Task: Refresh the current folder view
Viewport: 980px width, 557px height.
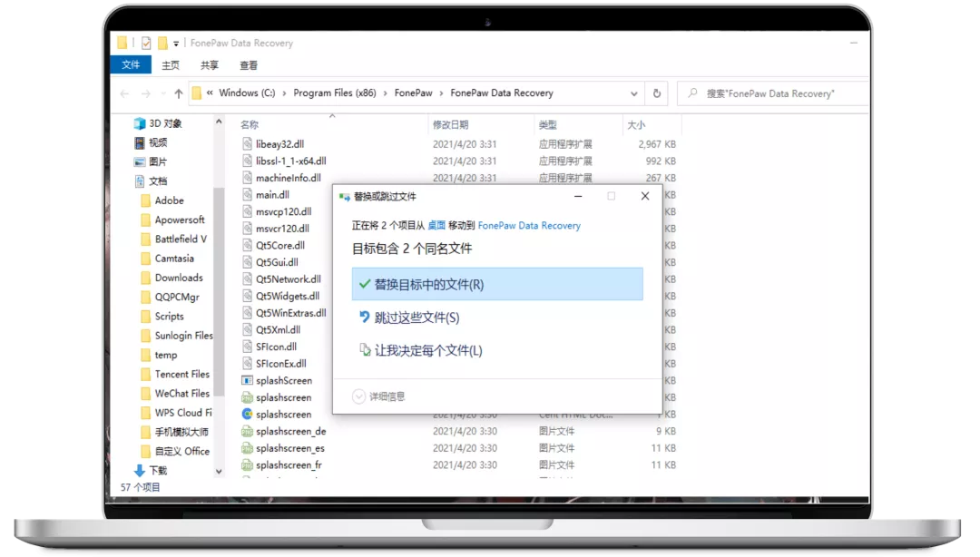Action: 657,93
